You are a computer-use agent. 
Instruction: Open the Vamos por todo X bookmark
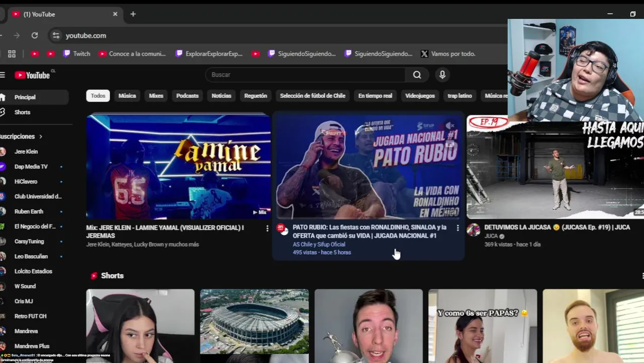[x=448, y=53]
